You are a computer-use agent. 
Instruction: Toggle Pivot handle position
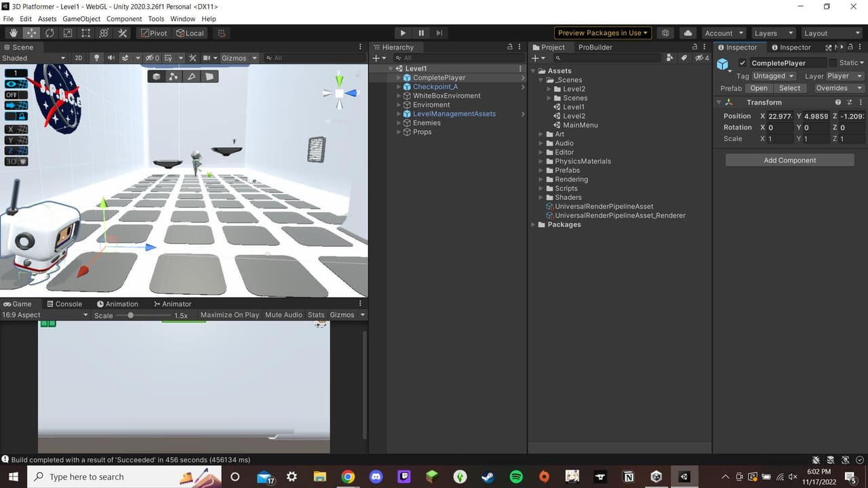(154, 33)
